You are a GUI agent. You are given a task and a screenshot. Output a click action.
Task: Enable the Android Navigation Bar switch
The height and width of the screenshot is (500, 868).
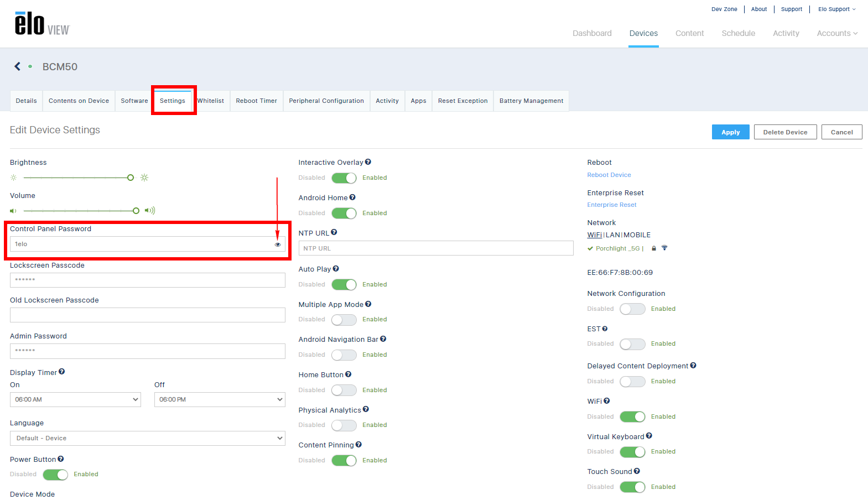click(344, 355)
